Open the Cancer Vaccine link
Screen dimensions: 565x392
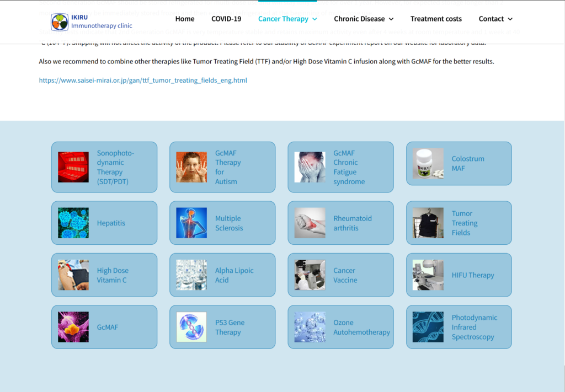tap(345, 275)
